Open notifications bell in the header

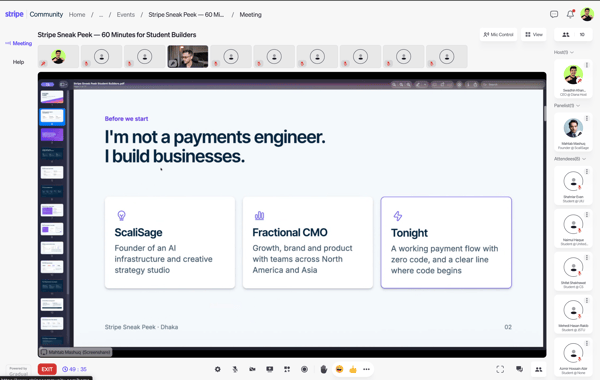pyautogui.click(x=571, y=14)
